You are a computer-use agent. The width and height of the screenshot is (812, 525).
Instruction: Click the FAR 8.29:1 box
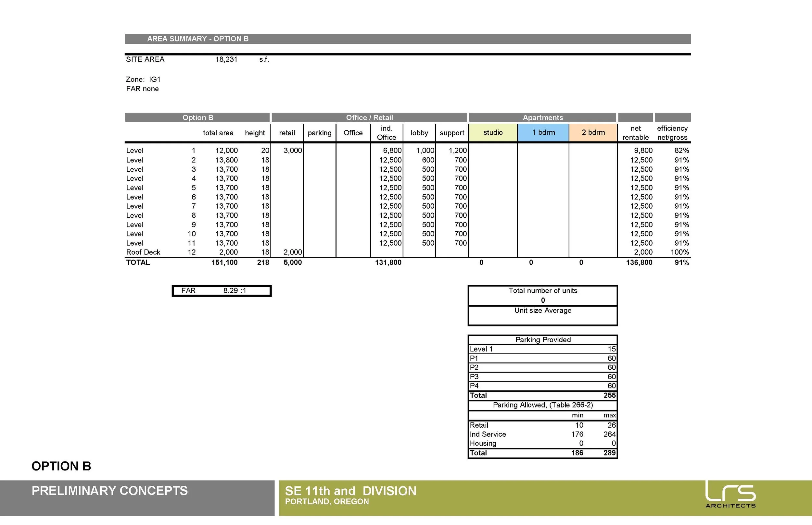[x=222, y=291]
